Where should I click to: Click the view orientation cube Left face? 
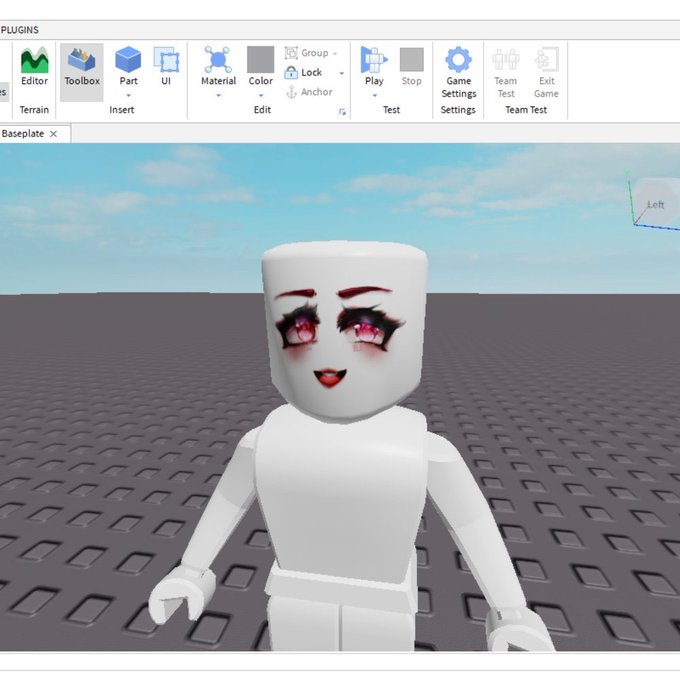point(655,204)
